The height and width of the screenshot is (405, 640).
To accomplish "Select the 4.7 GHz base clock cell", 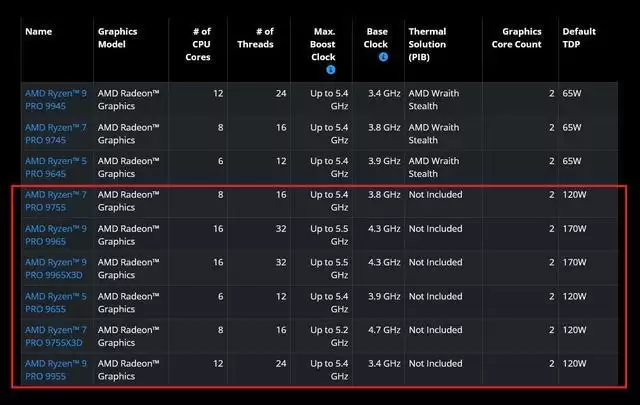I will tap(384, 330).
